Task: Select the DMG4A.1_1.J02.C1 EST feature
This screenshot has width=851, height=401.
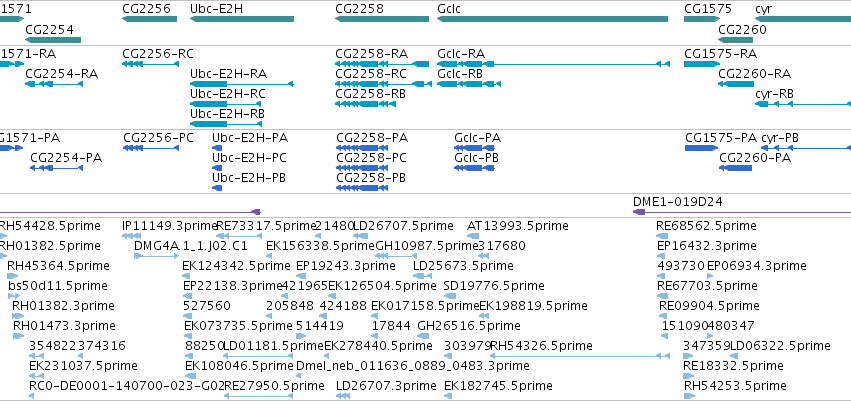Action: 149,256
